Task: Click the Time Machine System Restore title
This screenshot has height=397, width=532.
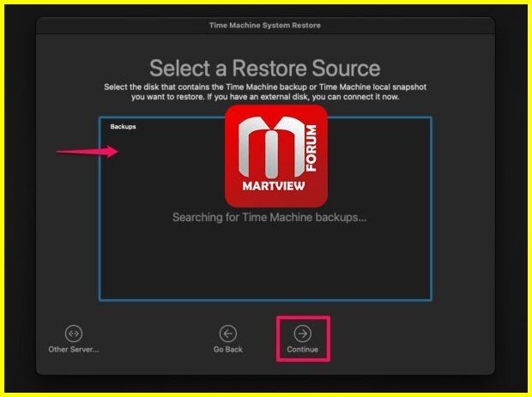Action: point(265,25)
